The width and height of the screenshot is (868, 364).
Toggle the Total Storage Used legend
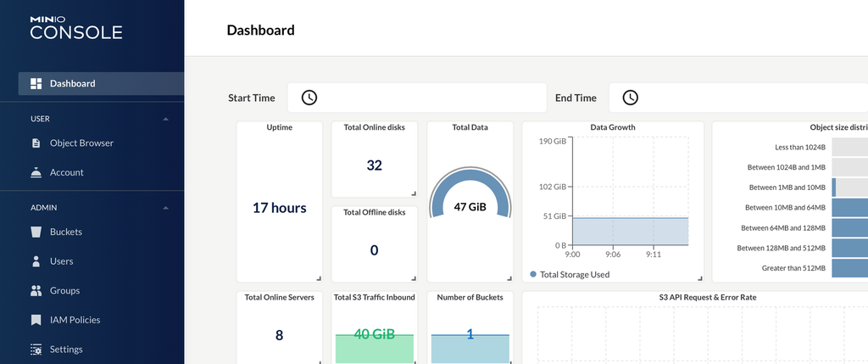pos(570,274)
